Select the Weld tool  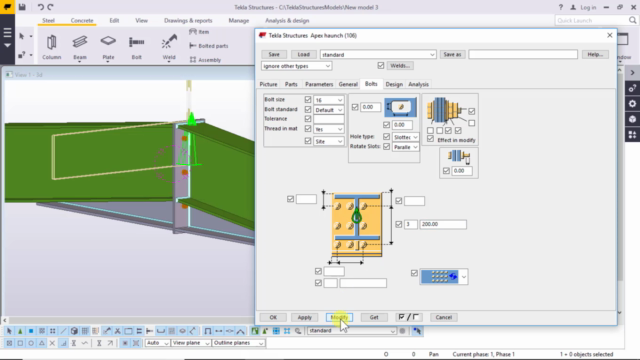[x=169, y=47]
